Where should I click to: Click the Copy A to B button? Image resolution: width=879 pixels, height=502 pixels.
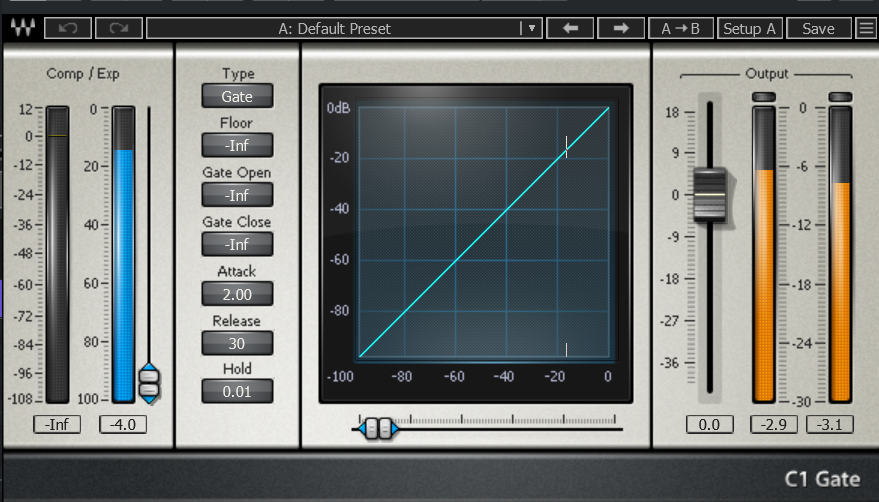[x=680, y=28]
